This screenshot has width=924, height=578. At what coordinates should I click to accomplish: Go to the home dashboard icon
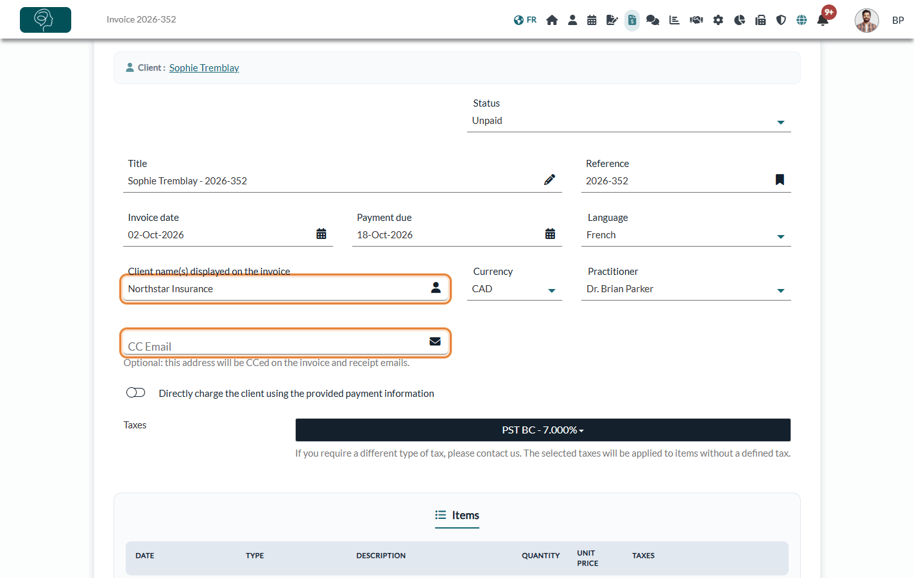coord(552,20)
